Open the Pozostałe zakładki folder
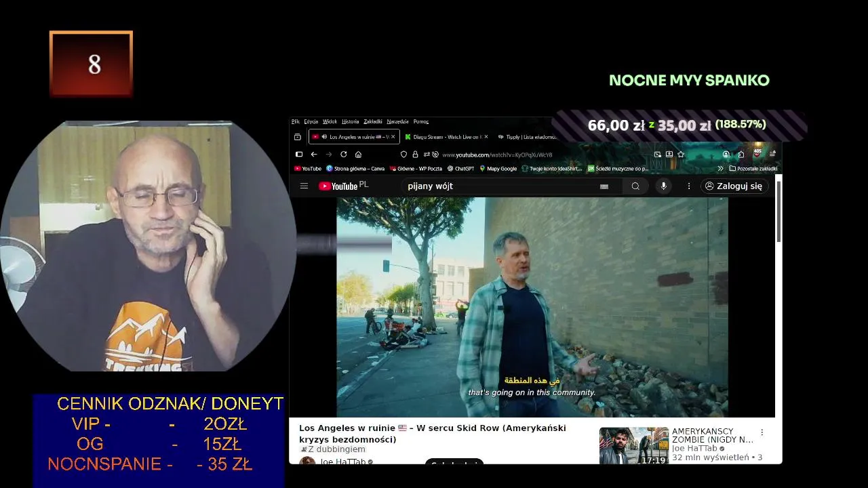Screen dimensions: 868x488 [753, 169]
